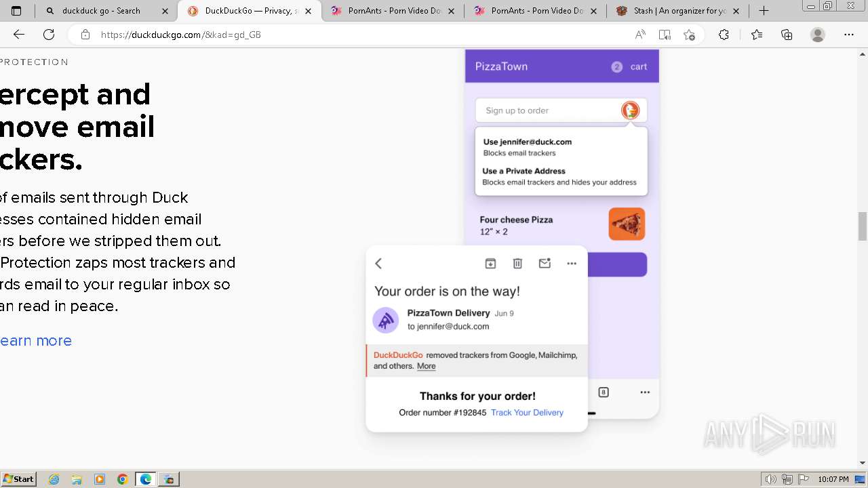Follow the 'Learn more' link

tap(36, 341)
